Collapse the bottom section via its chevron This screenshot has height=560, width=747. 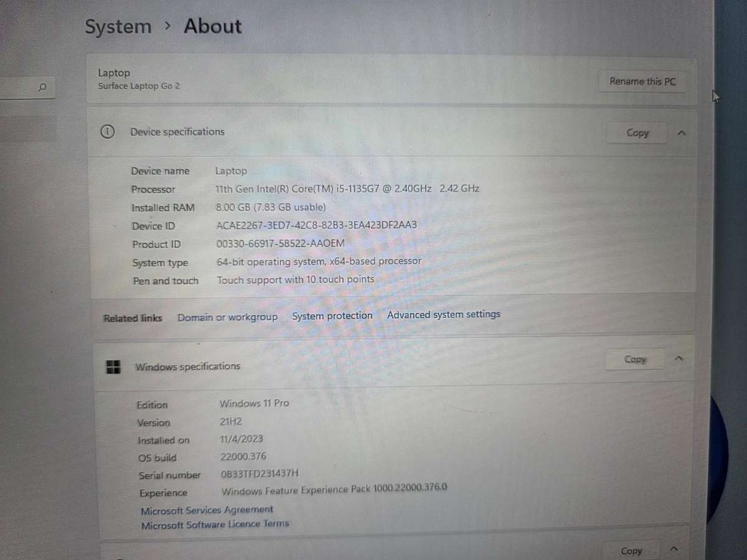[674, 549]
